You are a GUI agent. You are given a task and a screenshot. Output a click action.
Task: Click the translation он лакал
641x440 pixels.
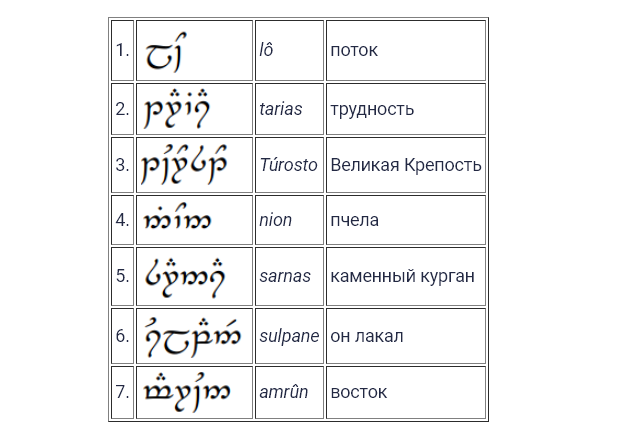pos(367,336)
